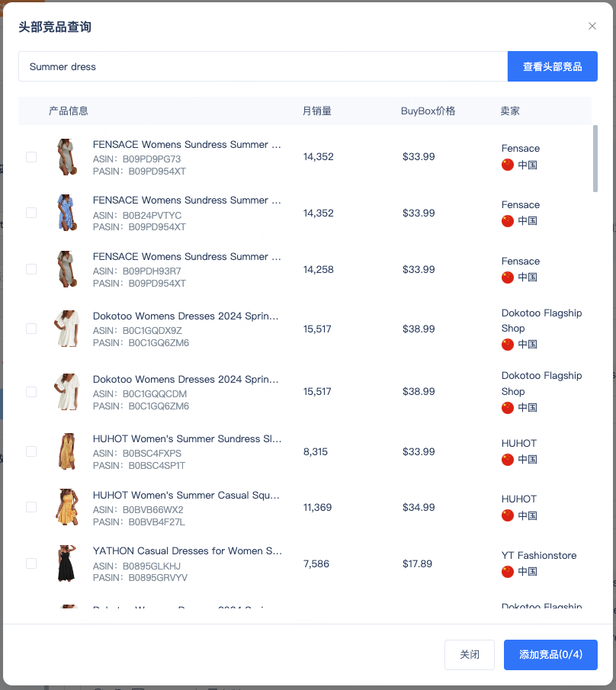Click monthly sales value 11,369
This screenshot has width=616, height=690.
coord(317,507)
